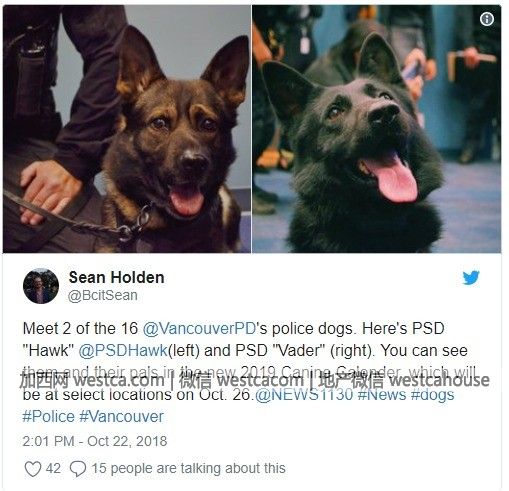Like the tweet with the heart icon
The image size is (509, 491).
(33, 468)
